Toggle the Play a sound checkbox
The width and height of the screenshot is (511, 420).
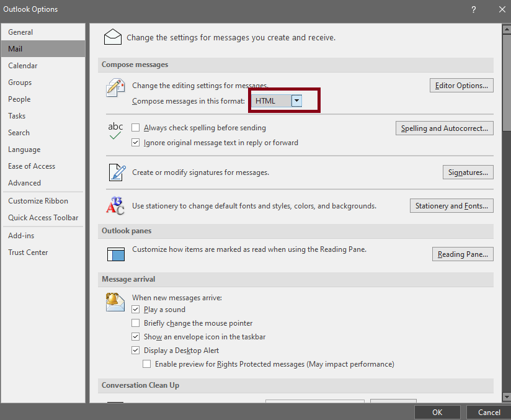pos(136,309)
